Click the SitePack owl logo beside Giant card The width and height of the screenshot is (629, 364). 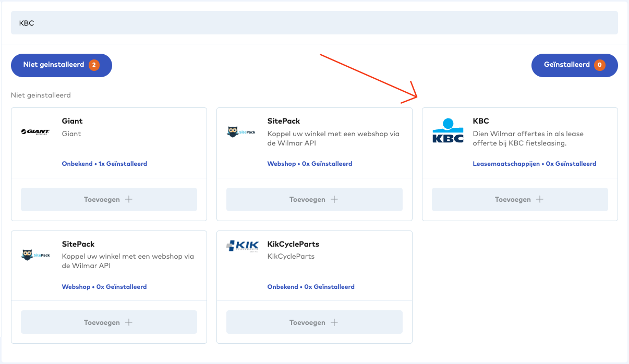click(241, 132)
